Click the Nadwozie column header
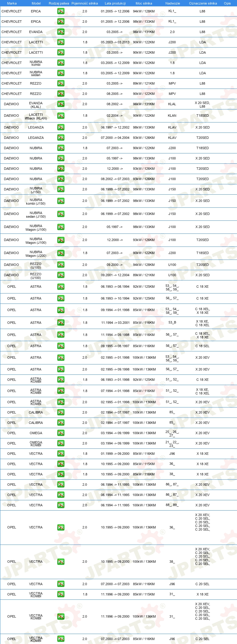 click(173, 3)
